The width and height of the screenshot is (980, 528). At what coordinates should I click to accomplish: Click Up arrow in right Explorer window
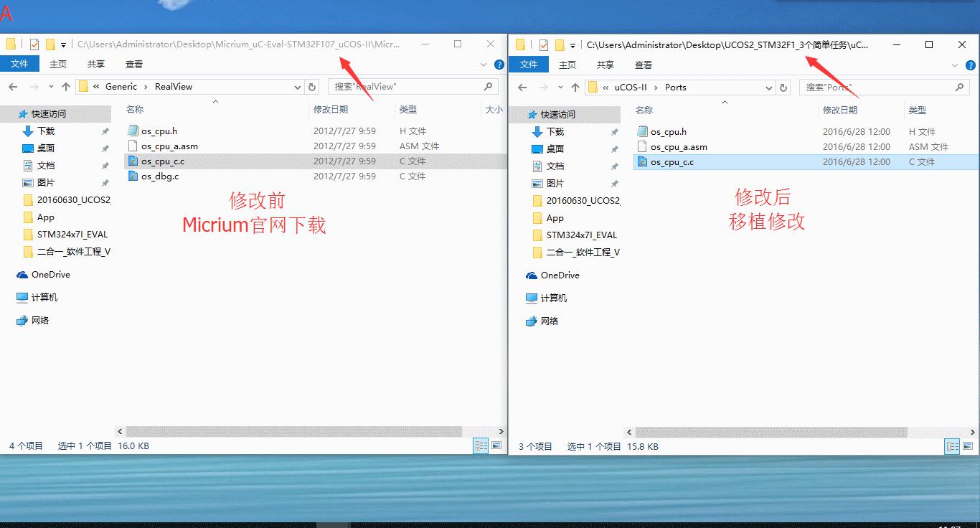(x=575, y=87)
